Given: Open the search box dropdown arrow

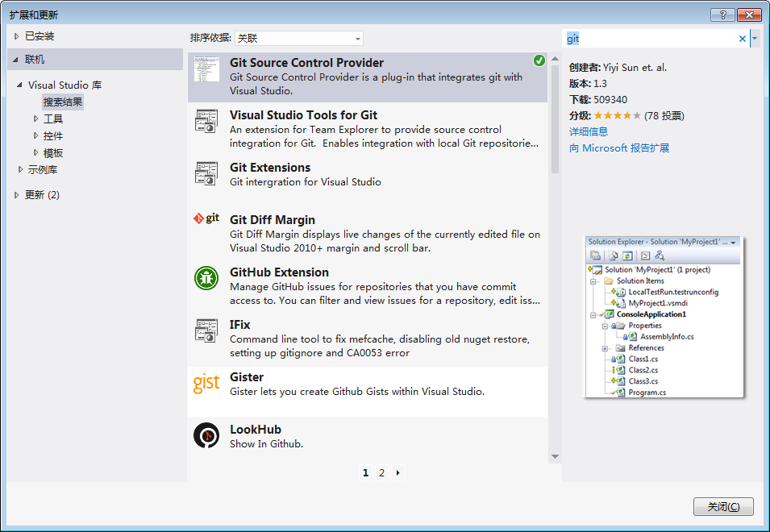Looking at the screenshot, I should pyautogui.click(x=755, y=38).
